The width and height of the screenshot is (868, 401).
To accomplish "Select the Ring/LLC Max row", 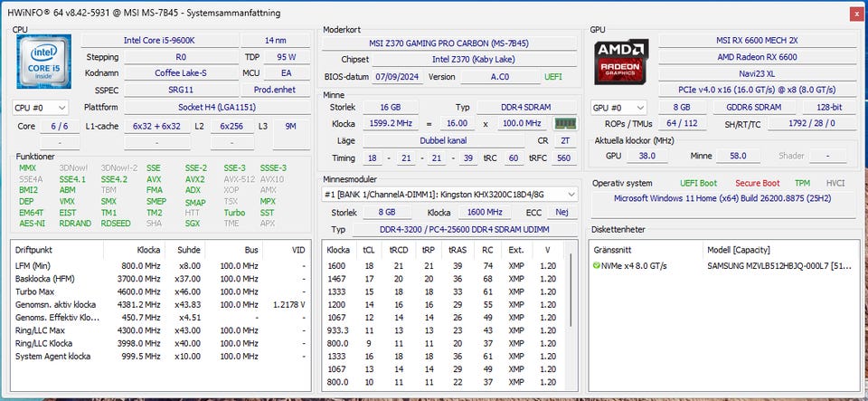I will coord(160,330).
